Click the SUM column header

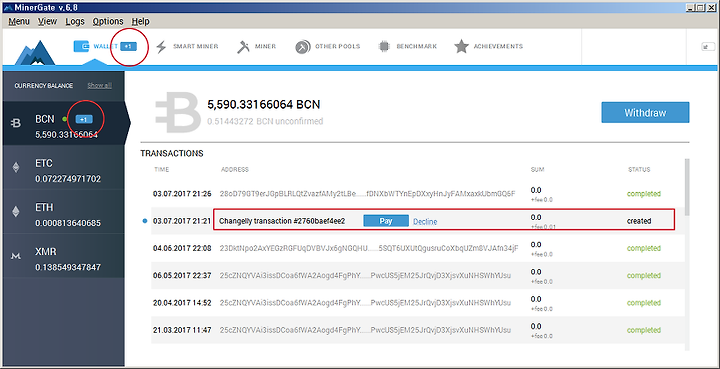[537, 169]
